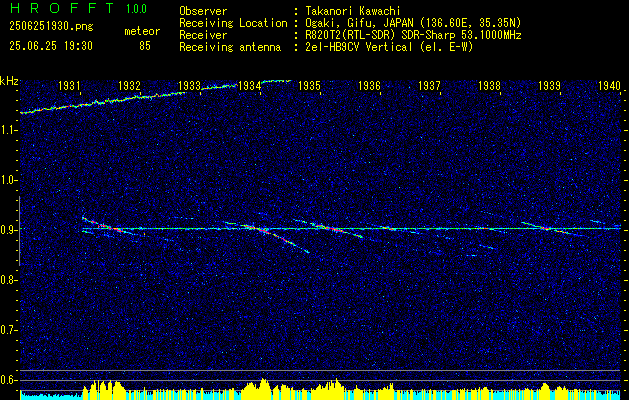Click version number 1.0.0
The image size is (629, 400).
[136, 8]
